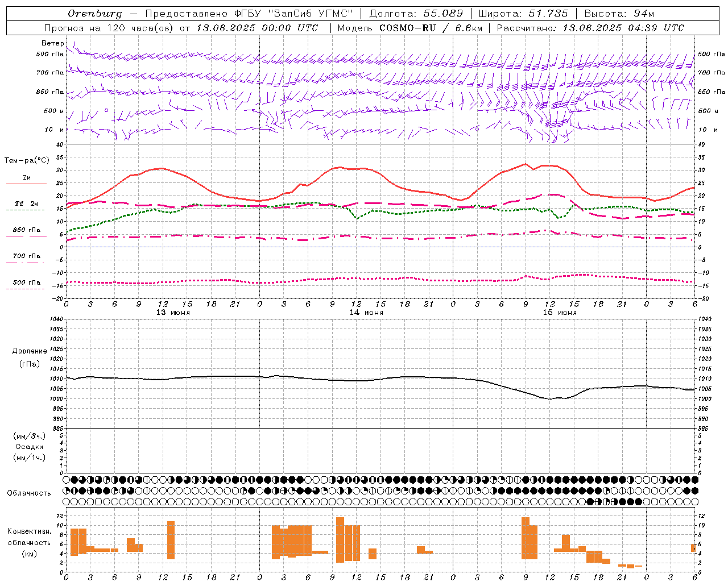This screenshot has width=728, height=582.
Task: Click the "Модель COSMO-RU / 6.6км" text
Action: 410,28
